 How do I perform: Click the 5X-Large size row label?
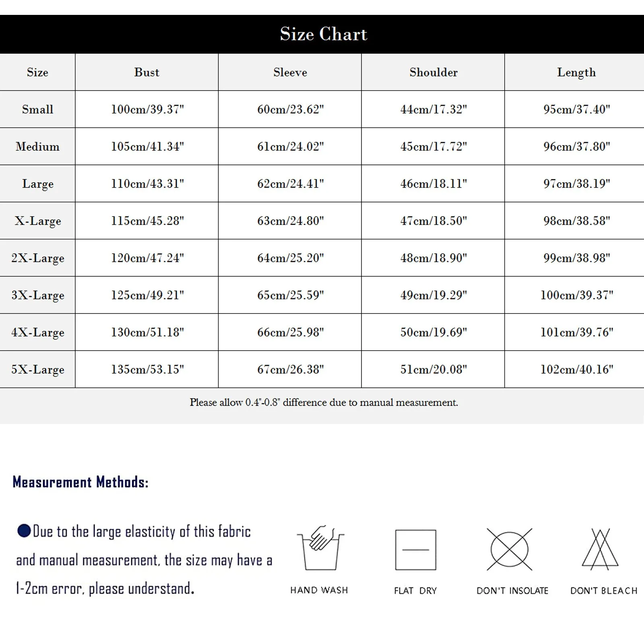coord(37,369)
